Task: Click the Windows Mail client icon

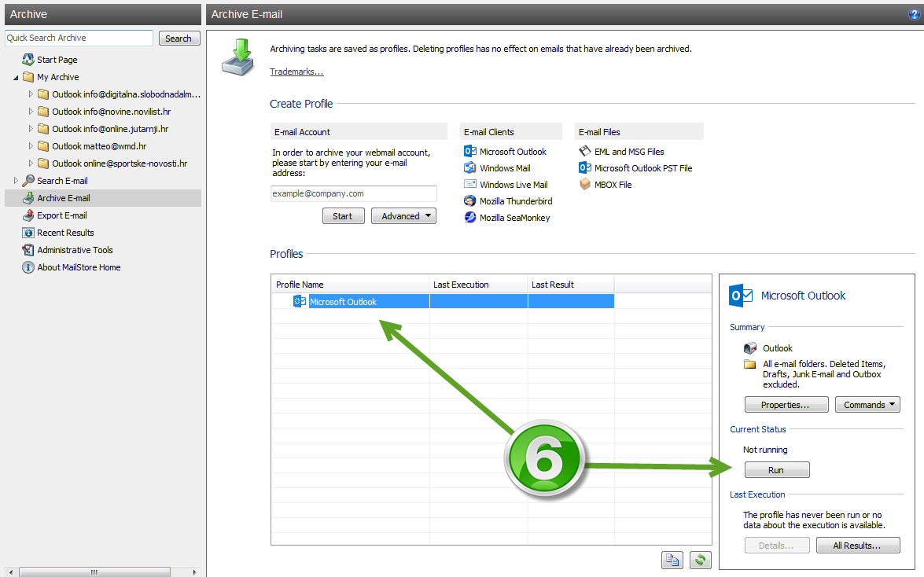Action: [x=469, y=167]
